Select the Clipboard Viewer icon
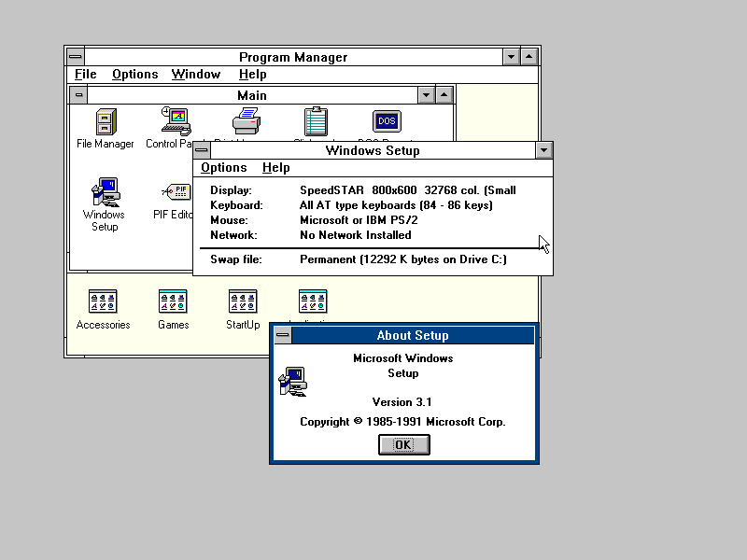The width and height of the screenshot is (747, 560). pos(316,121)
